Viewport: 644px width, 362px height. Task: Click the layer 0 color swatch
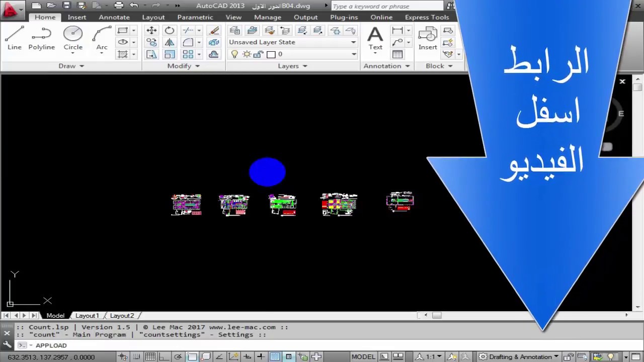click(271, 54)
